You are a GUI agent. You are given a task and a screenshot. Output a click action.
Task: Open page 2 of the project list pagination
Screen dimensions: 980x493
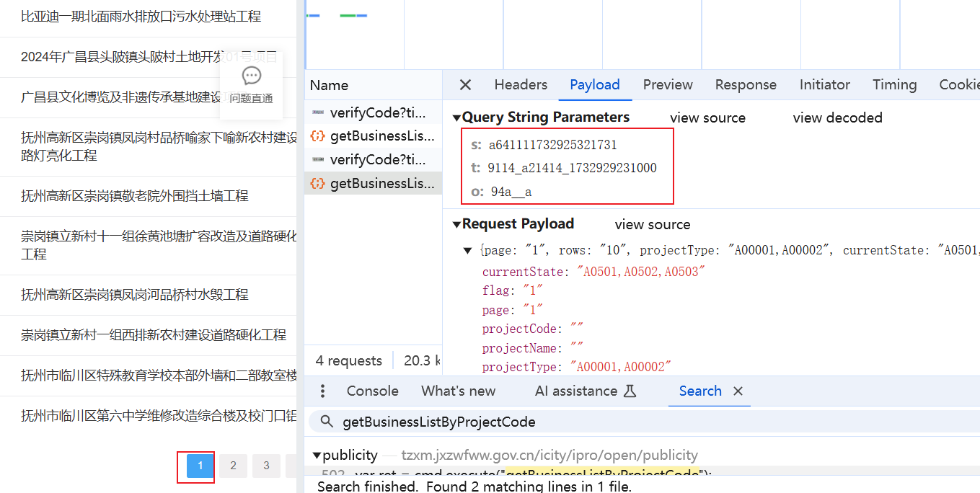[233, 466]
